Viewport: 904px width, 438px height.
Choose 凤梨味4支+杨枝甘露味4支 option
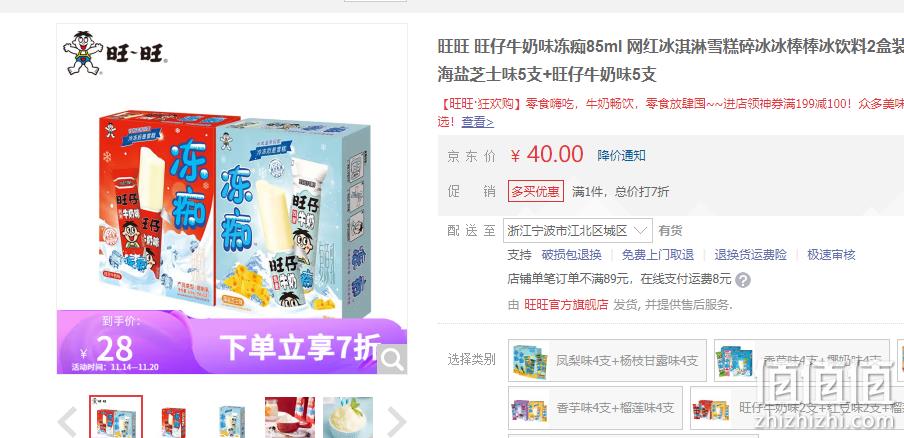pyautogui.click(x=607, y=361)
